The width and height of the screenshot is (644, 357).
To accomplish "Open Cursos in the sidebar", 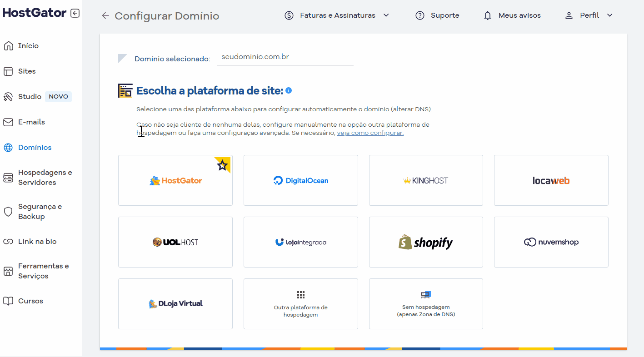I will click(30, 301).
